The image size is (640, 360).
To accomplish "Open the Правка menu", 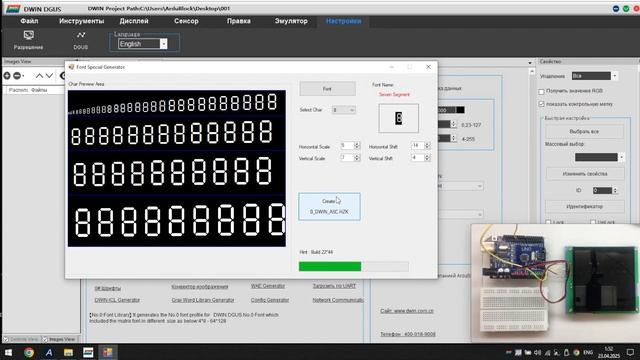I will pyautogui.click(x=239, y=21).
